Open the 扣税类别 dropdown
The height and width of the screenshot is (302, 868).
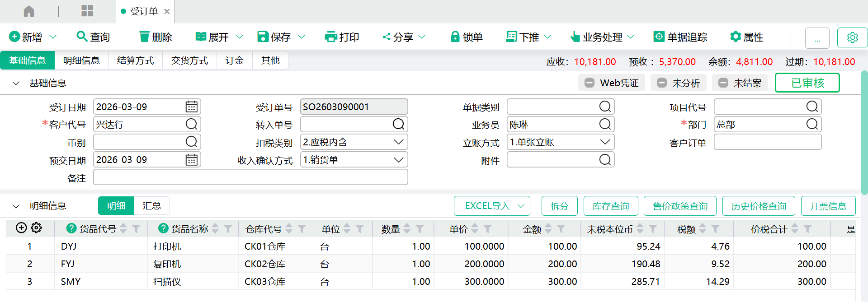coord(398,142)
